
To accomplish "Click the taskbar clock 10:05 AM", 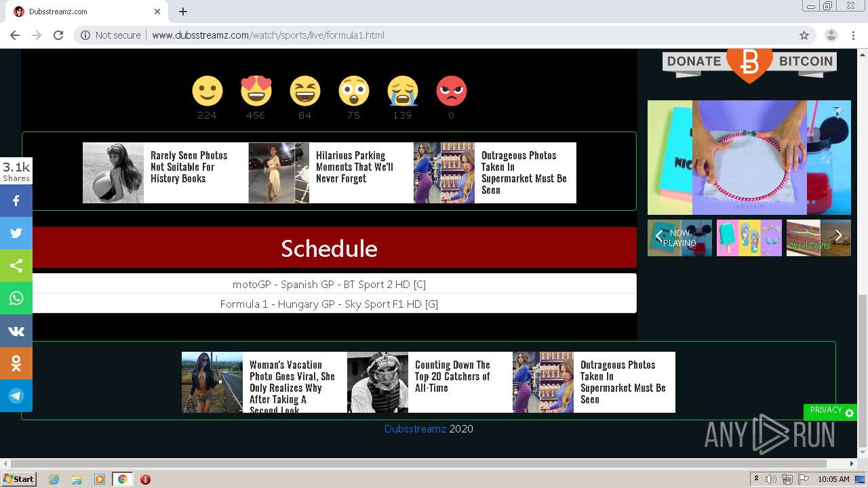I will (833, 479).
